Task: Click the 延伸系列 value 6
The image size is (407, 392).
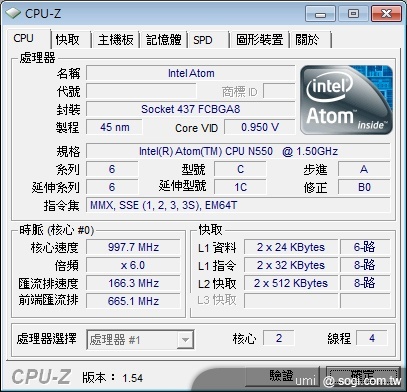Action: pos(112,187)
